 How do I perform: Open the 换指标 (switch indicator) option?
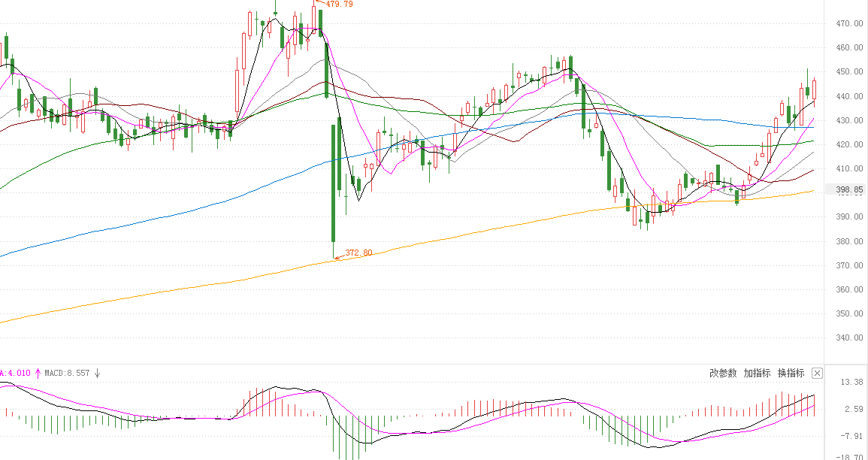click(791, 373)
